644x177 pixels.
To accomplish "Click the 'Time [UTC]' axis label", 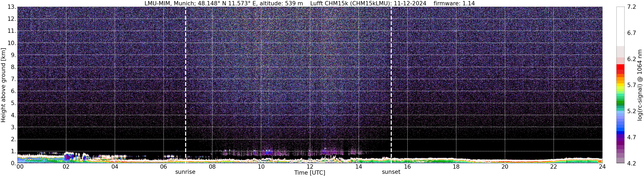I will [310, 173].
